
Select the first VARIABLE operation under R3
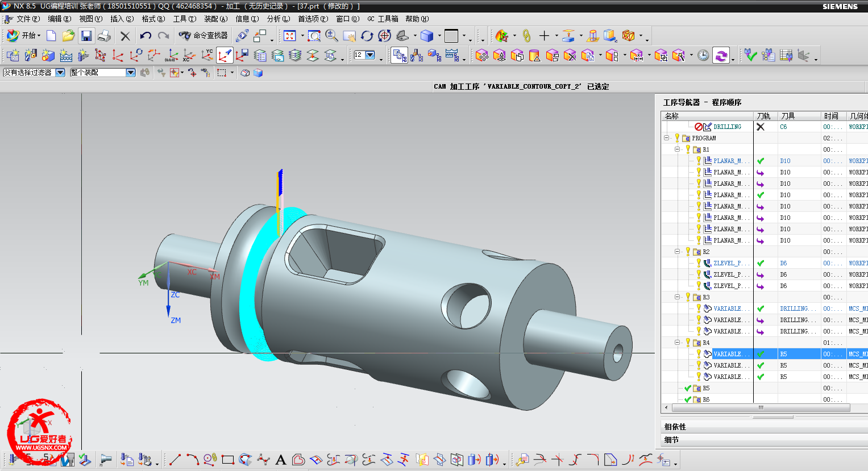click(764, 309)
